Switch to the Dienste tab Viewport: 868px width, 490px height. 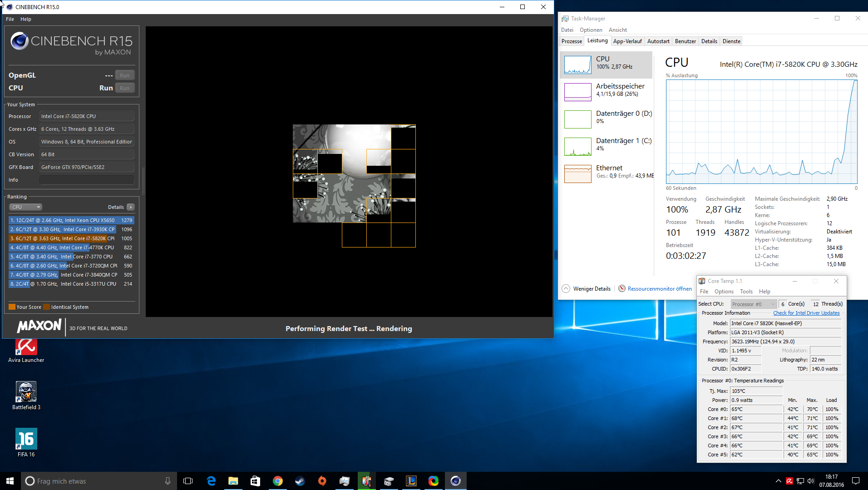click(x=731, y=41)
